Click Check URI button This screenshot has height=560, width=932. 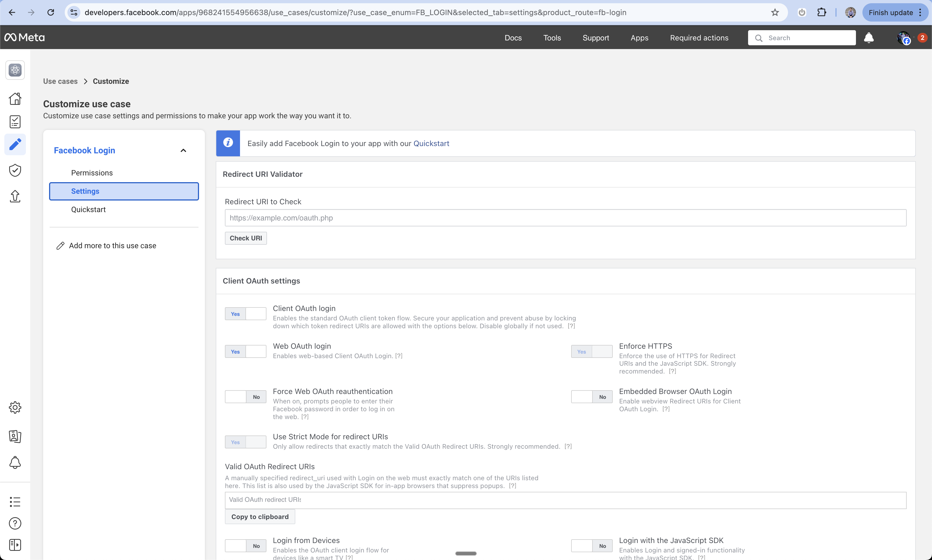click(246, 238)
